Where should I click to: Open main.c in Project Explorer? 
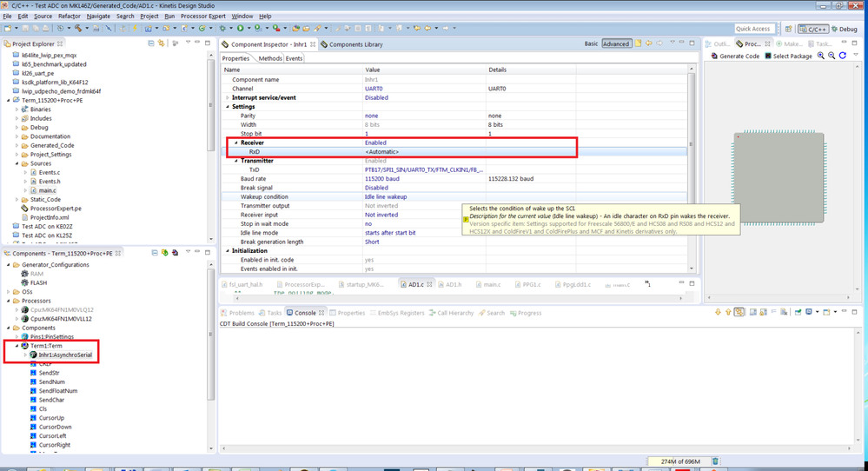pos(47,190)
